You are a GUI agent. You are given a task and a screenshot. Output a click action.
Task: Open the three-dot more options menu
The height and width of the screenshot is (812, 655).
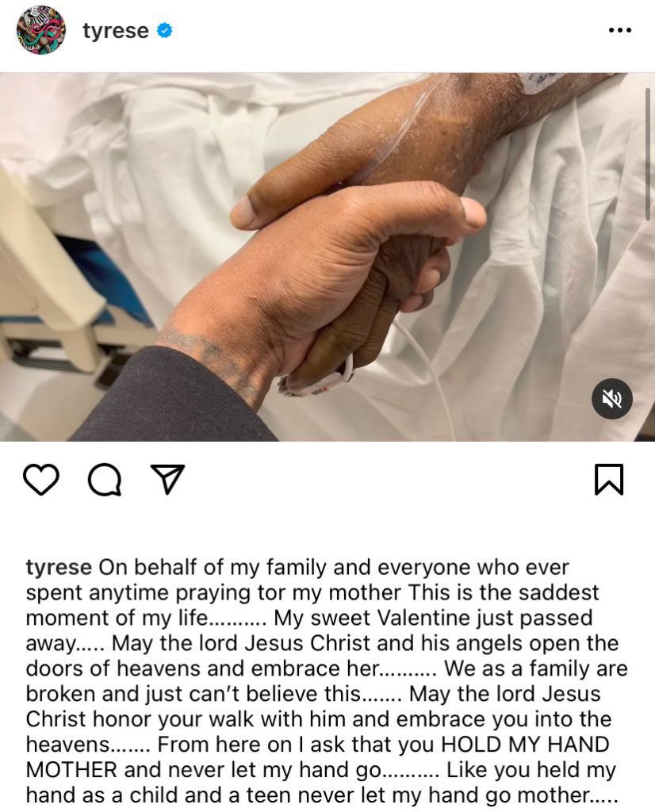tap(620, 30)
